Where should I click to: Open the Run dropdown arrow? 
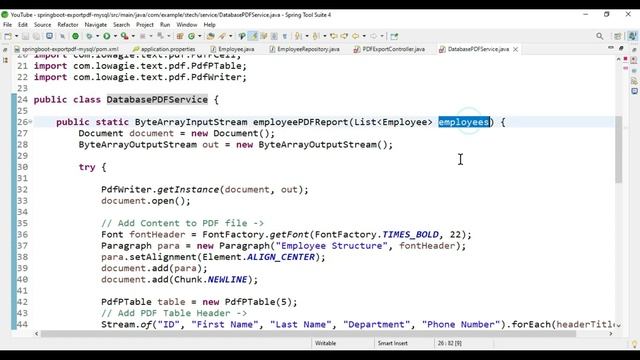115,36
